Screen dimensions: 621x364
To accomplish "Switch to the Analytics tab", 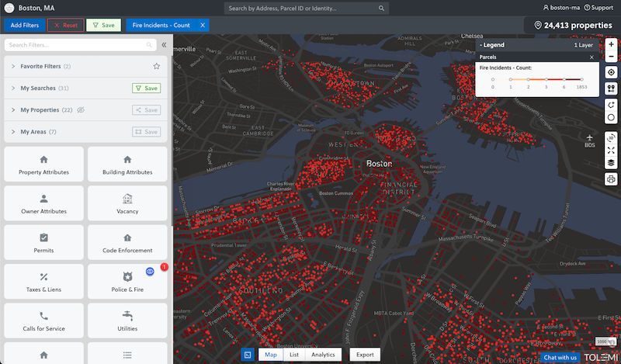I will coord(323,355).
